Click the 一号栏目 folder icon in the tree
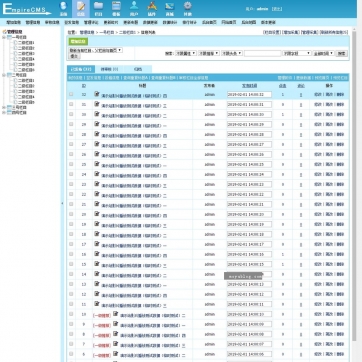The image size is (362, 362). pos(9,37)
